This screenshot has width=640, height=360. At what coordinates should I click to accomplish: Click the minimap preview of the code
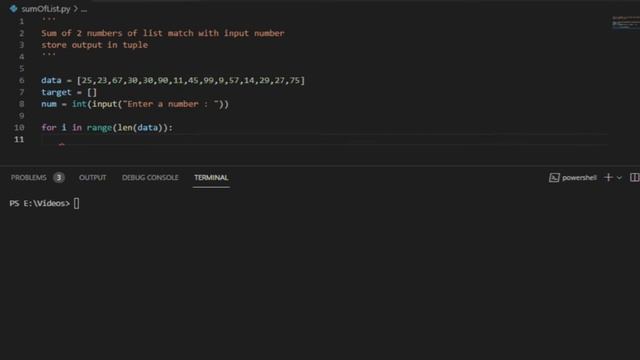625,22
